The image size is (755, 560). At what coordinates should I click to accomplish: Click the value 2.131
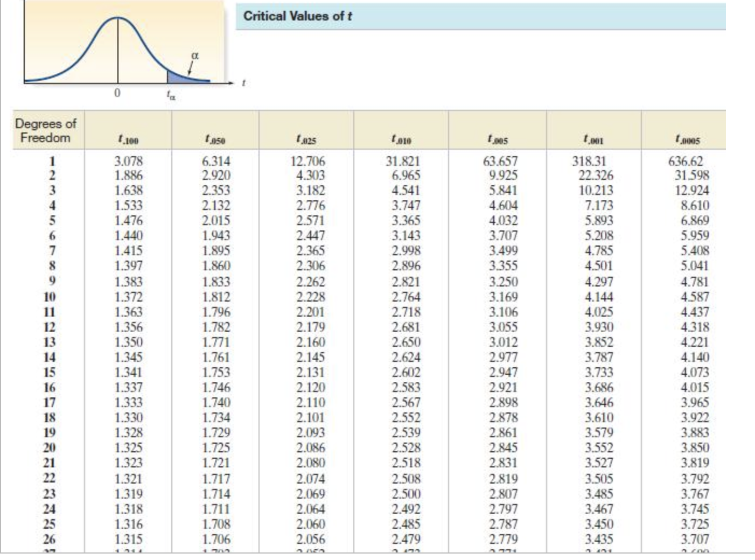click(x=311, y=372)
